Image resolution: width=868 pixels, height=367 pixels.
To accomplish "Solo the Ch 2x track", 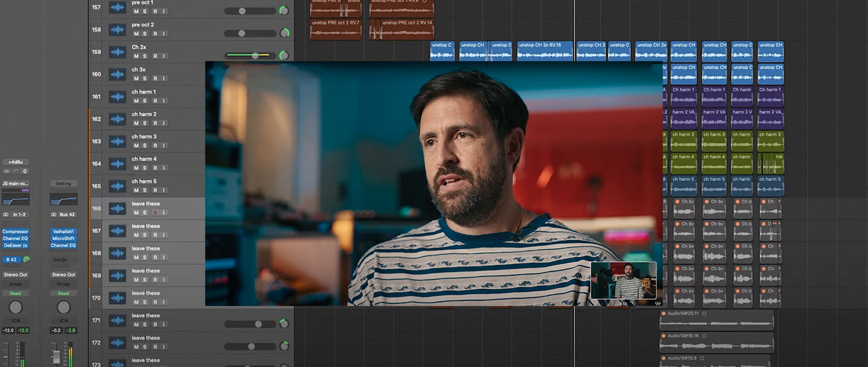I will coord(145,56).
